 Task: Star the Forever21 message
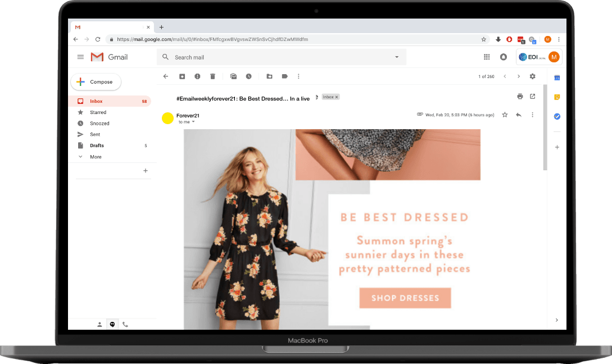point(505,115)
